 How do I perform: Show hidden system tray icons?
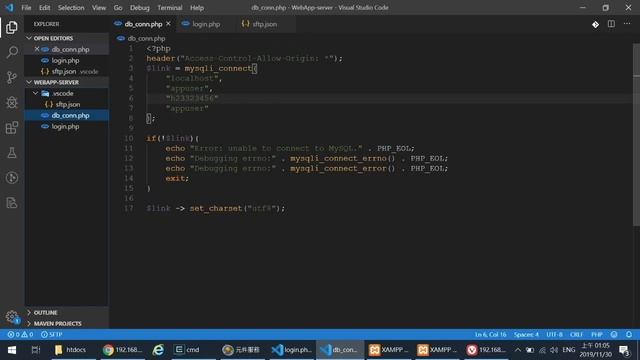[x=518, y=350]
